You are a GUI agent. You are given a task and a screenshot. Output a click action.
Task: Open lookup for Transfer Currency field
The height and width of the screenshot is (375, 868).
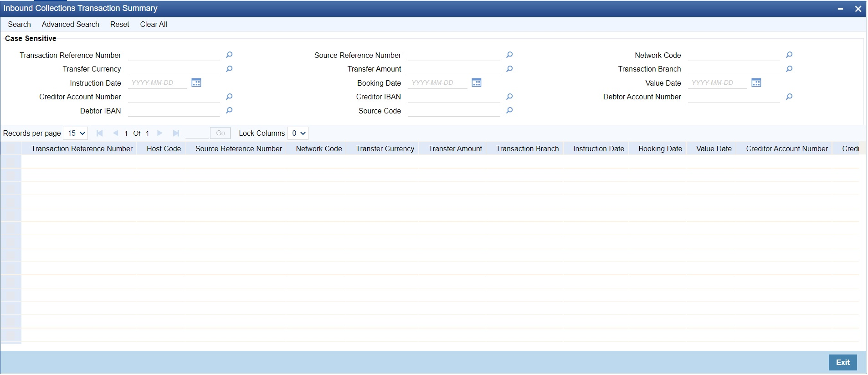229,69
